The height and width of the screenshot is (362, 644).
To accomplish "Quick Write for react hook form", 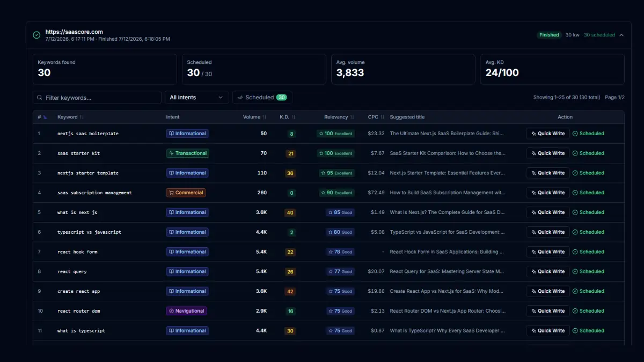I will (548, 252).
